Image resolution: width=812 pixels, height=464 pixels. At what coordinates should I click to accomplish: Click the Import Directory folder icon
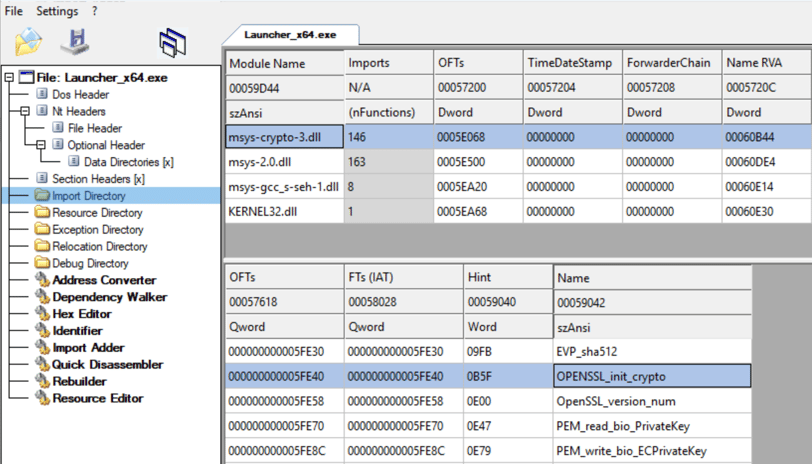tap(42, 195)
